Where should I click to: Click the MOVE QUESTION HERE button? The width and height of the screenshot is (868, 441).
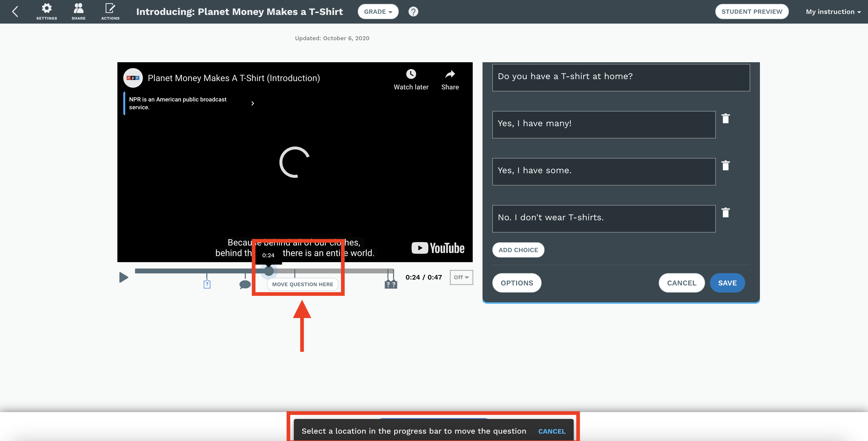[x=303, y=284]
